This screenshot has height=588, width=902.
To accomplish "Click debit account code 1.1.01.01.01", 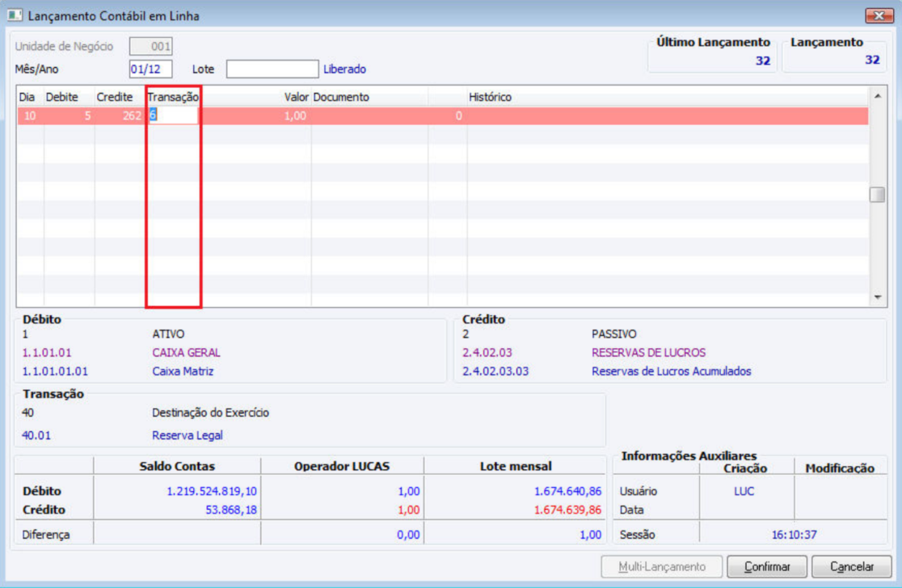I will pos(55,372).
